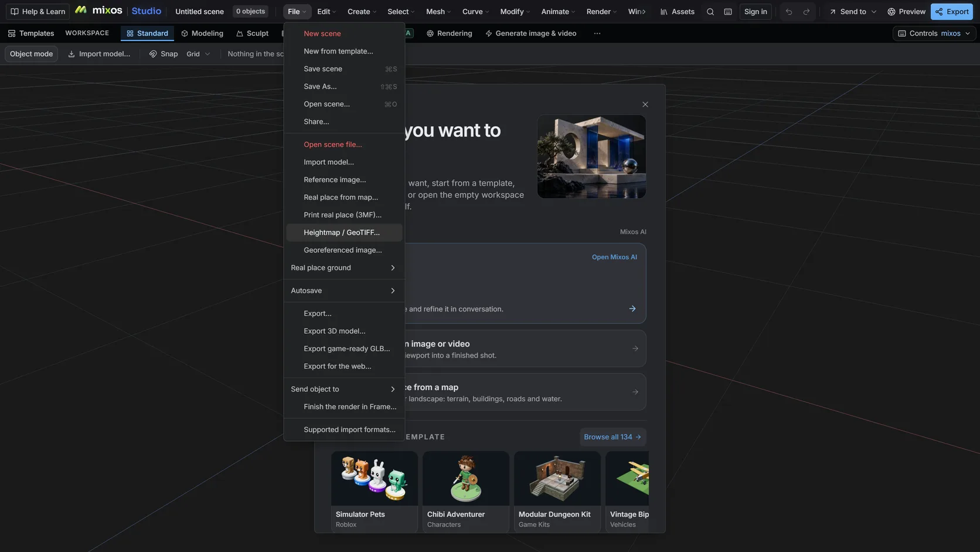Close the welcome dialog
Image resolution: width=980 pixels, height=552 pixels.
pyautogui.click(x=645, y=104)
